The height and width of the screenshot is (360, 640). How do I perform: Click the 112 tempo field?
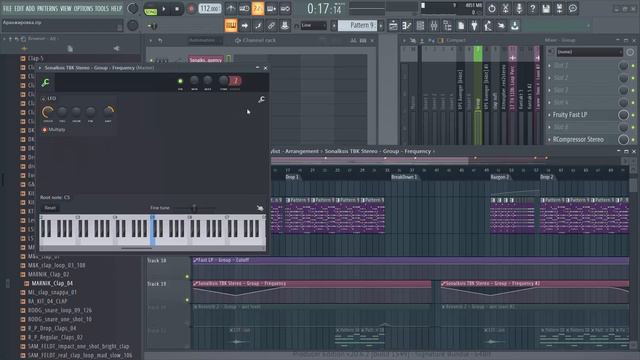point(210,9)
